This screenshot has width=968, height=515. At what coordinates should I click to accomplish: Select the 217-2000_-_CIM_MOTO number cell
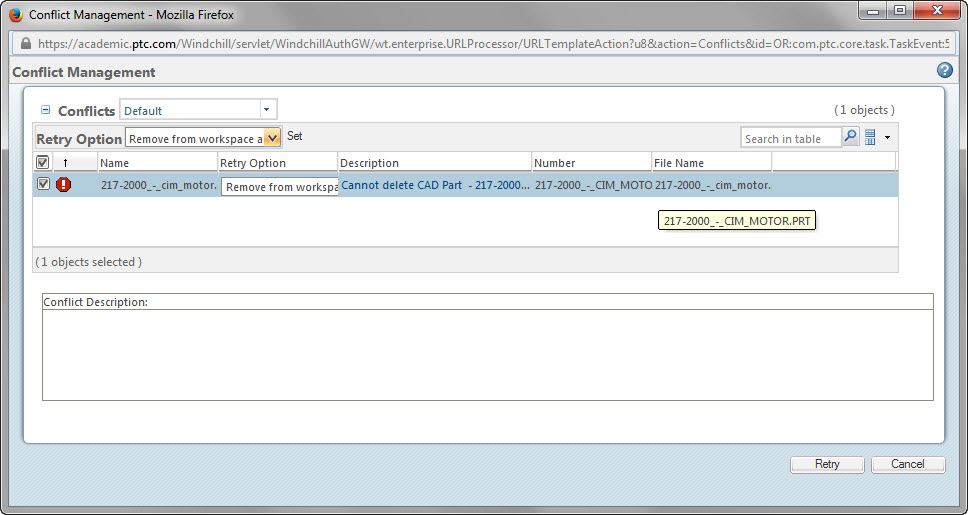click(593, 185)
